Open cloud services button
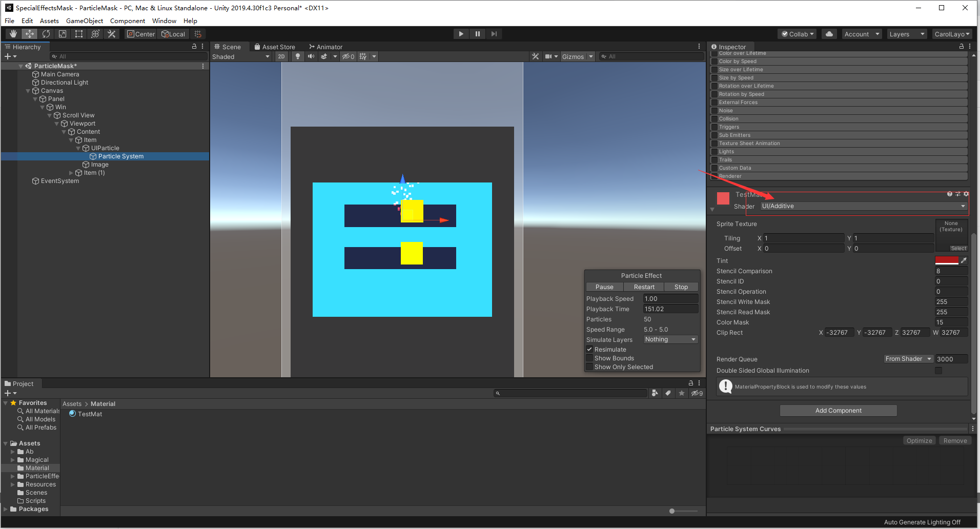 pos(829,34)
